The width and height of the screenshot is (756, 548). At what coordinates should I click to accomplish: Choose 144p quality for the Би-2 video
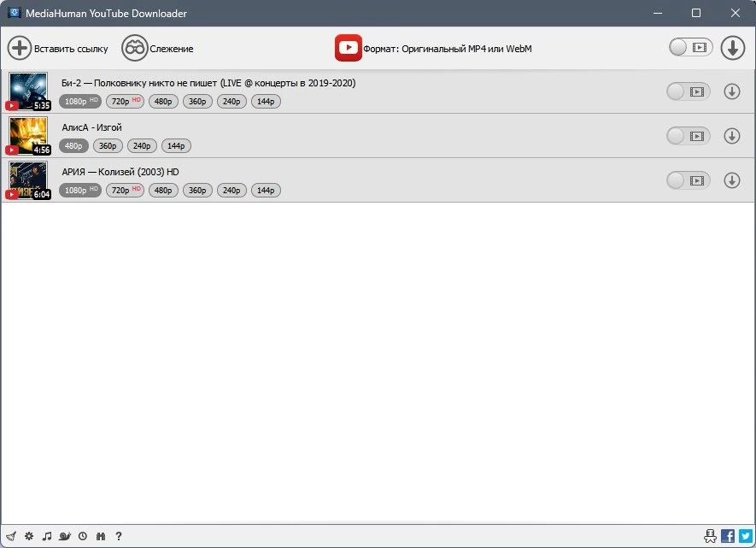(266, 101)
